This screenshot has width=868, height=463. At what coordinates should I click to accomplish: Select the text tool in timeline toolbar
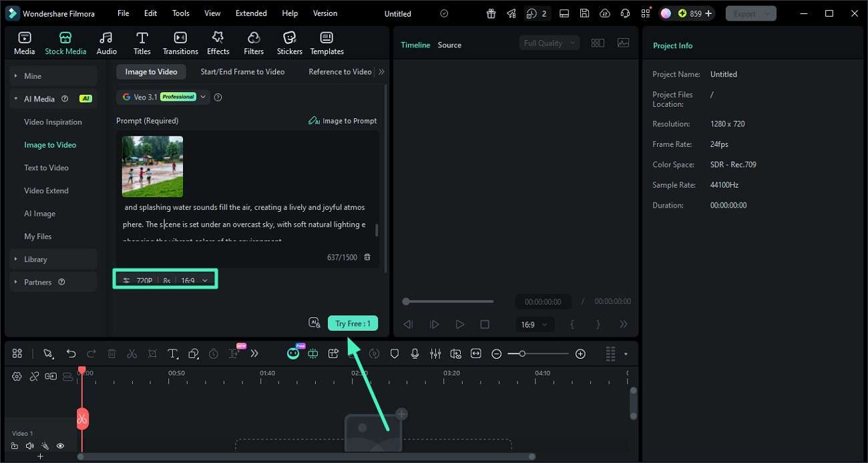click(x=172, y=353)
